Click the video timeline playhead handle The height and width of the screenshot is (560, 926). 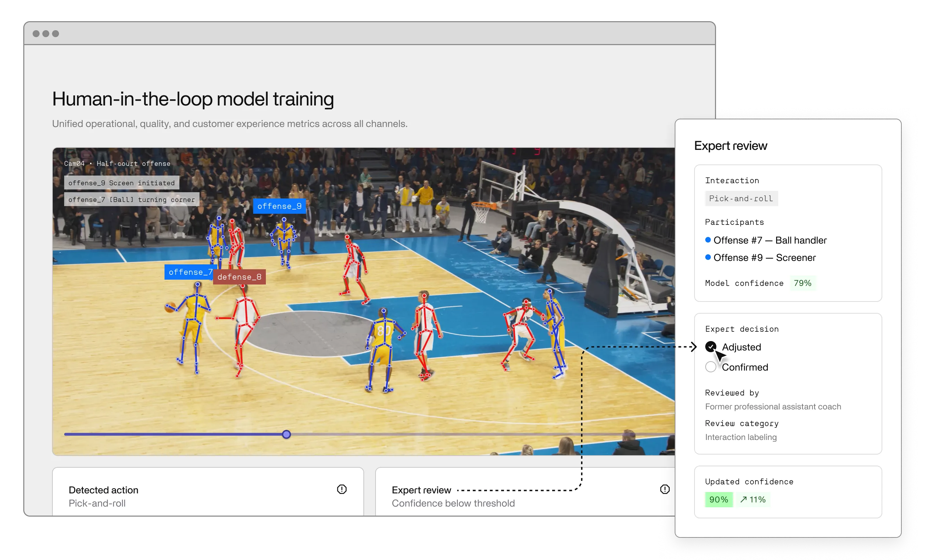[x=286, y=434]
